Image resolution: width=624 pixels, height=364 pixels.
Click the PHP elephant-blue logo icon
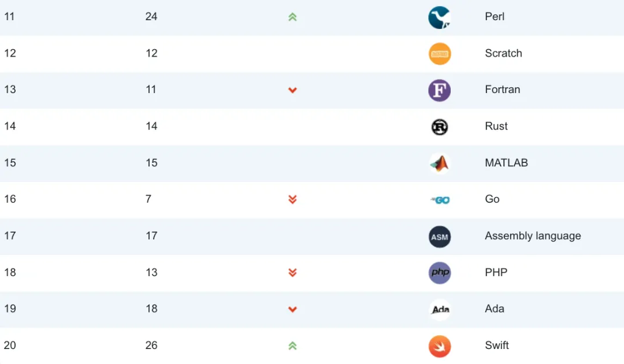[x=440, y=273]
